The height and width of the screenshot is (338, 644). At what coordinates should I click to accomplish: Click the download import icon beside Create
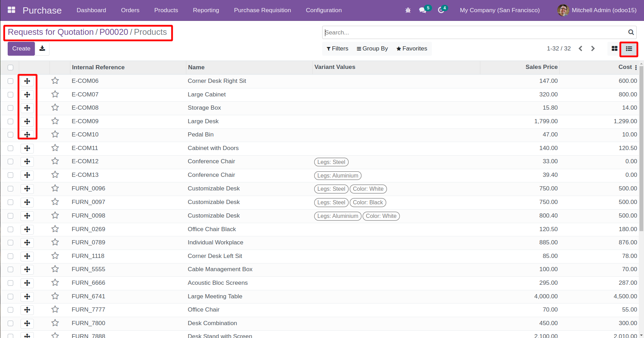click(x=42, y=49)
